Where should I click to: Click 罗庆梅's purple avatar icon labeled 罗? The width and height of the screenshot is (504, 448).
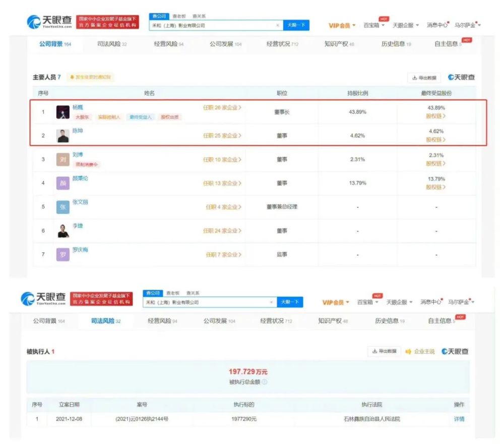62,255
